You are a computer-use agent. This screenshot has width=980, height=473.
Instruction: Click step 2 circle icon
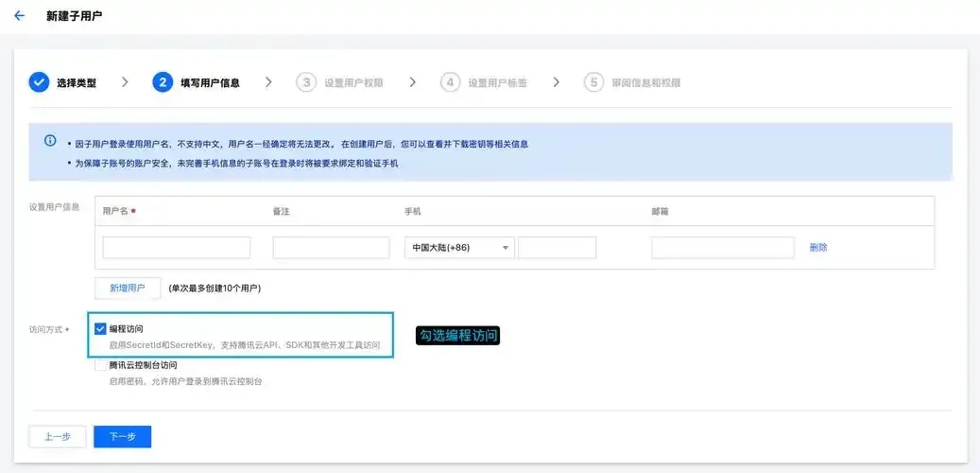coord(163,82)
